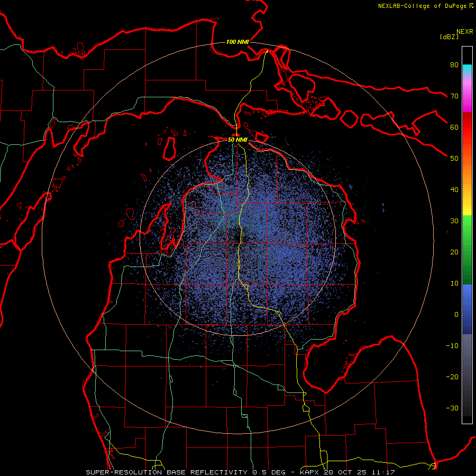Click the 80 dBZ scale value
The width and height of the screenshot is (476, 476).
pyautogui.click(x=454, y=65)
